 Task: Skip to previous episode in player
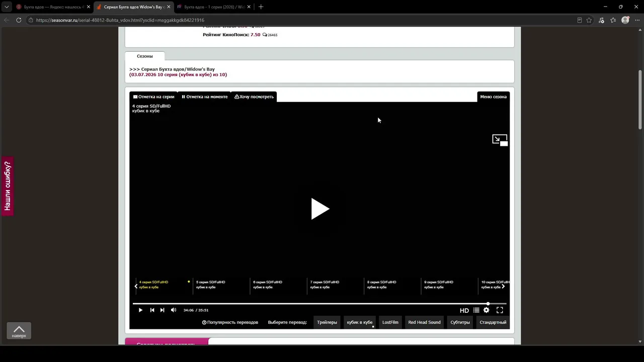tap(152, 310)
